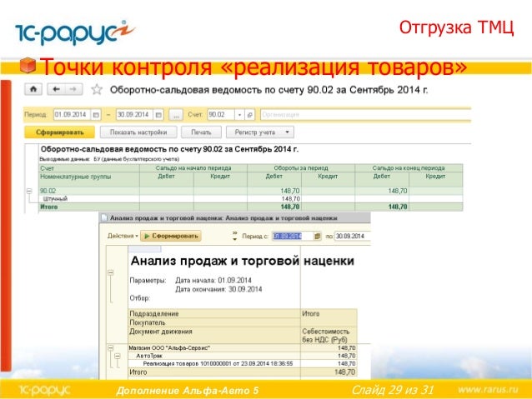Collapse the report parameters section
Image resolution: width=532 pixels, height=399 pixels.
[111, 272]
